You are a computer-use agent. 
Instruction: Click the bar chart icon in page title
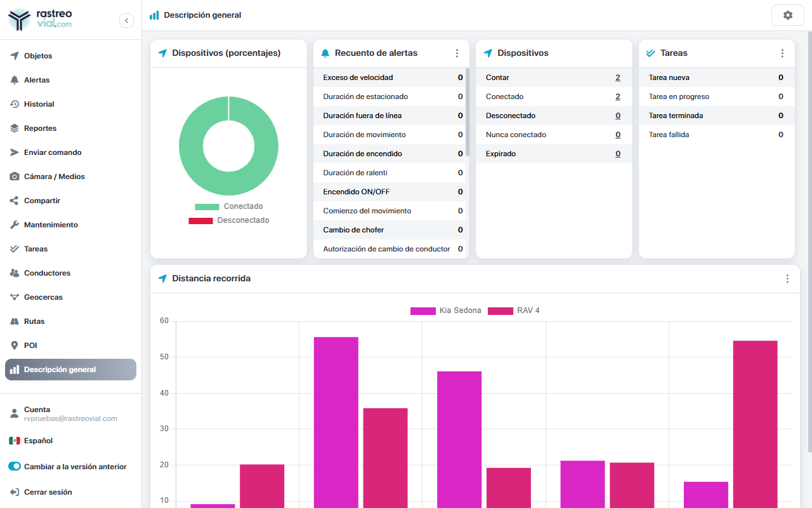[154, 15]
